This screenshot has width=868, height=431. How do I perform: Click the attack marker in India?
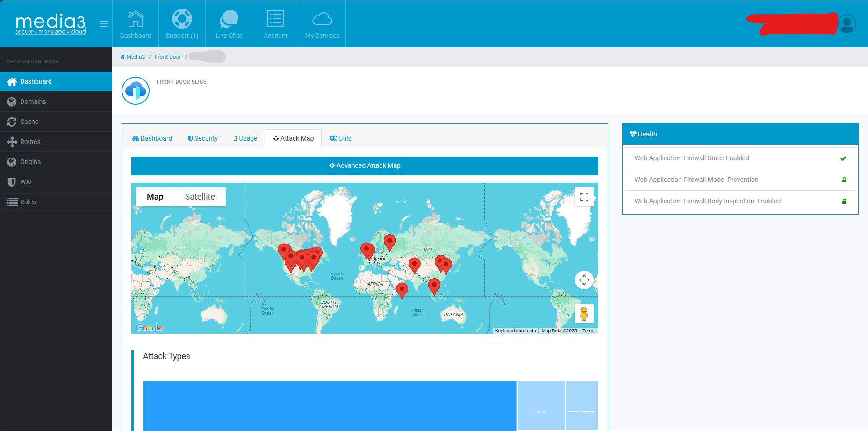(415, 265)
